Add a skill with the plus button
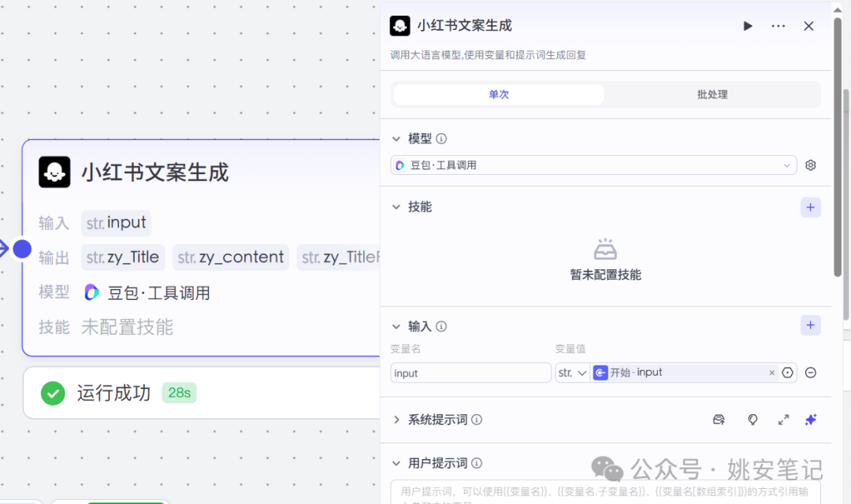851x504 pixels. click(x=810, y=207)
